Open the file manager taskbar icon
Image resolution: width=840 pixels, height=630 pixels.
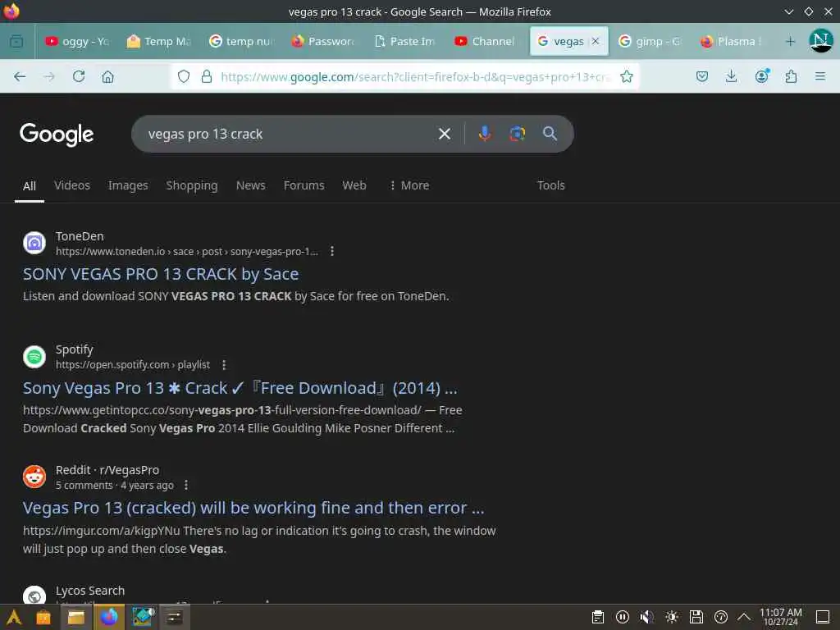click(x=76, y=617)
